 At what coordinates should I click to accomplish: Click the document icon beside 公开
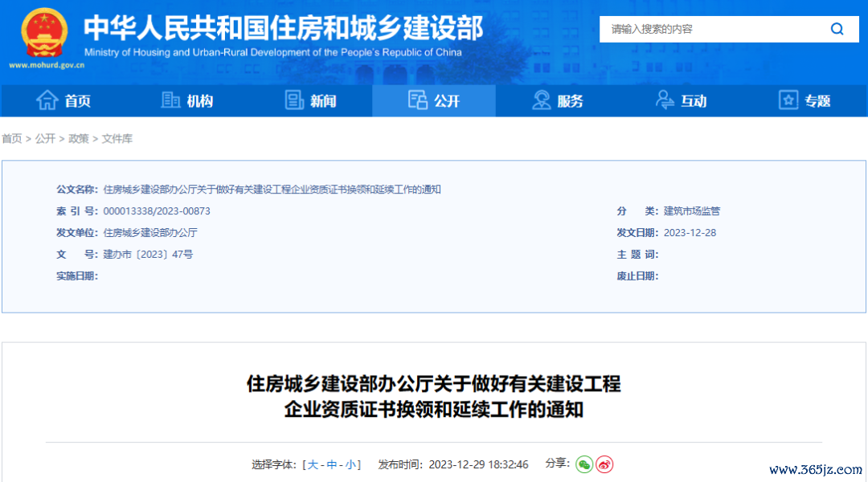point(418,100)
